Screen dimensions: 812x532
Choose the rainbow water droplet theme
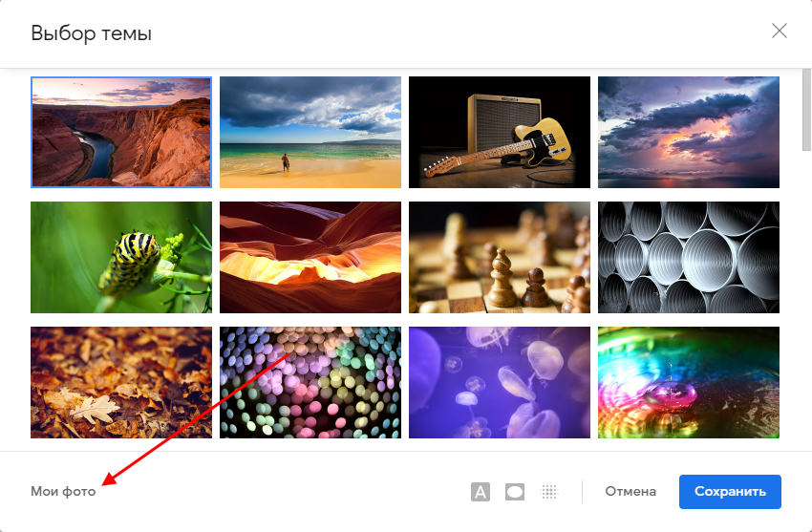click(x=688, y=382)
